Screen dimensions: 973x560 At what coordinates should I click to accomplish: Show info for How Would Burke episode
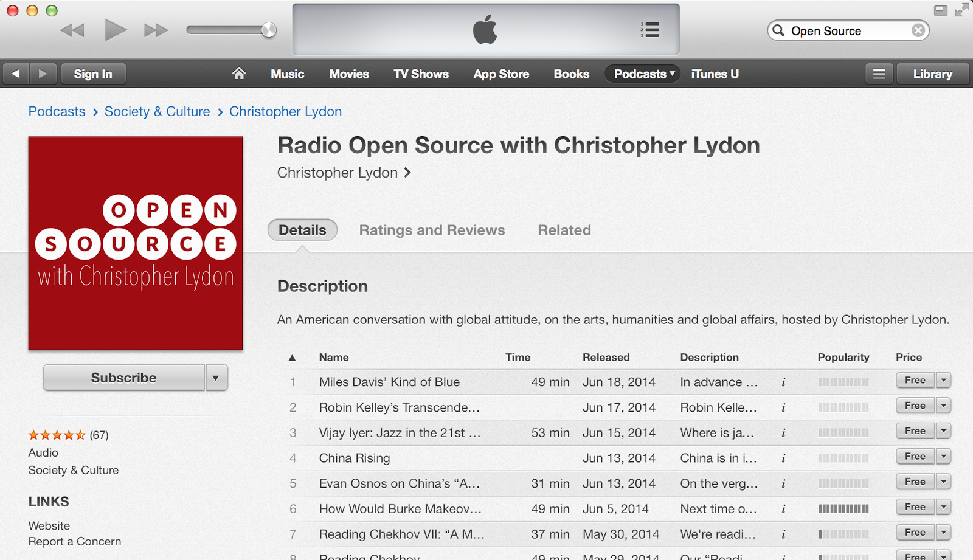(783, 509)
